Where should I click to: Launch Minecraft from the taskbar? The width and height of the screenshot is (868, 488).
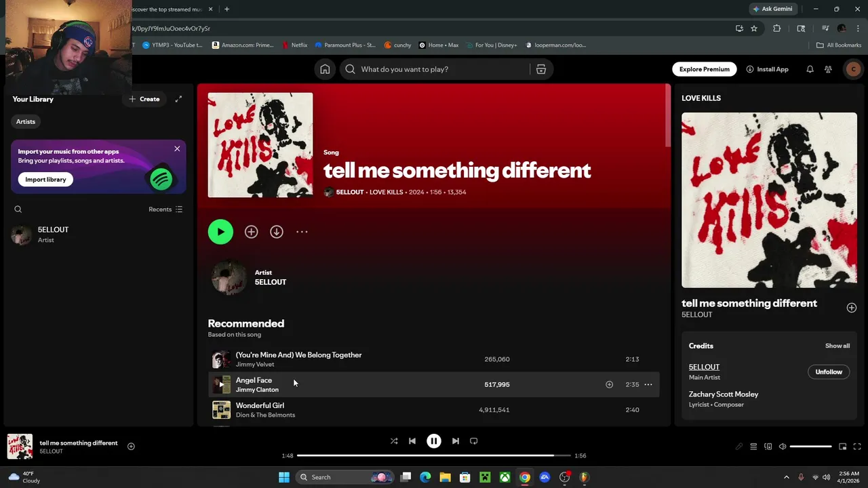tap(485, 477)
